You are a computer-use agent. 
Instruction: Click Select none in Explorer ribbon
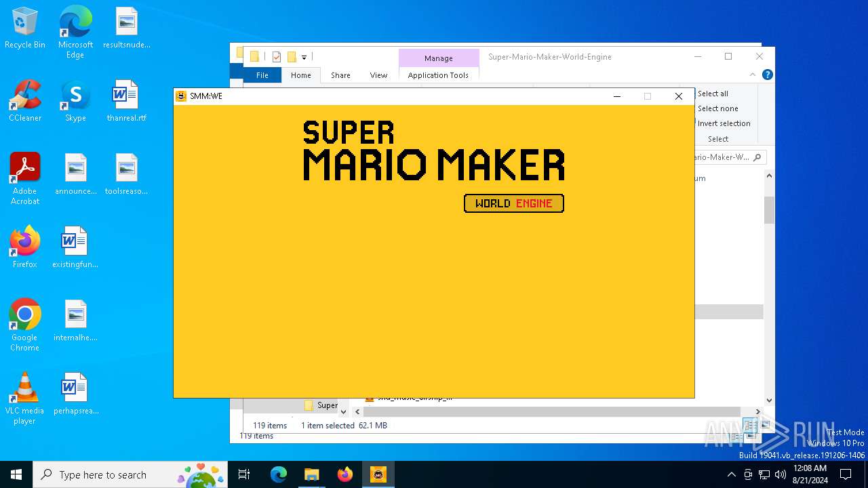[717, 108]
